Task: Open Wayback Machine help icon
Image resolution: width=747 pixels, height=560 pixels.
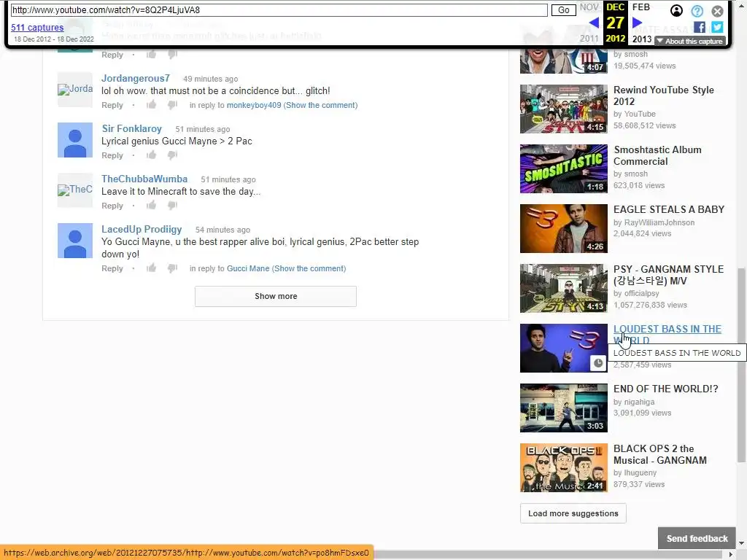Action: [x=697, y=11]
